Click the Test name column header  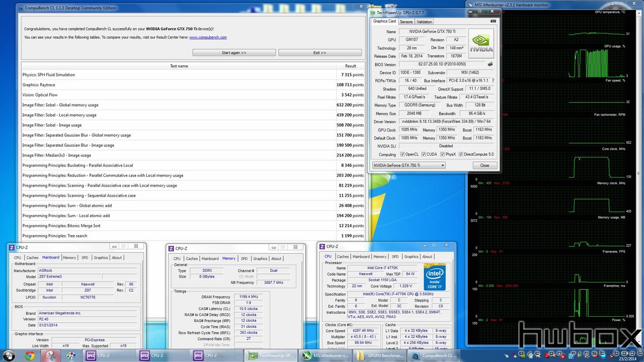coord(179,66)
